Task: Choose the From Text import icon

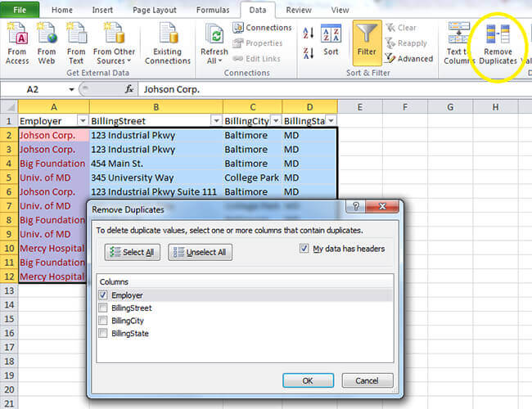Action: [x=76, y=43]
